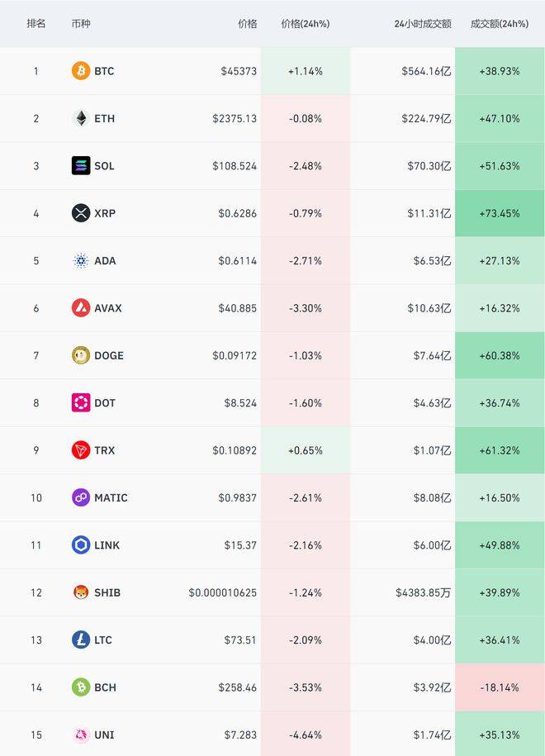Select the Uniswap UNI unicorn icon
Viewport: 545px width, 756px height.
[x=81, y=735]
